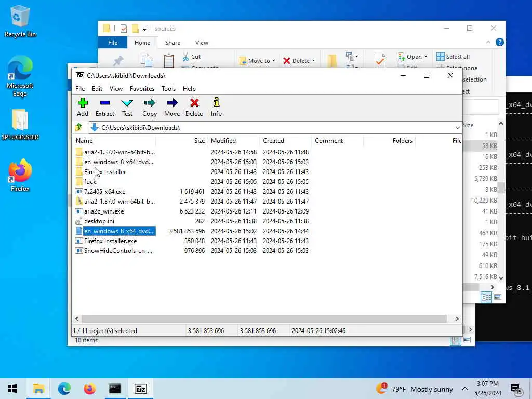Click the Add button in 7-Zip toolbar
The width and height of the screenshot is (532, 399).
tap(83, 107)
